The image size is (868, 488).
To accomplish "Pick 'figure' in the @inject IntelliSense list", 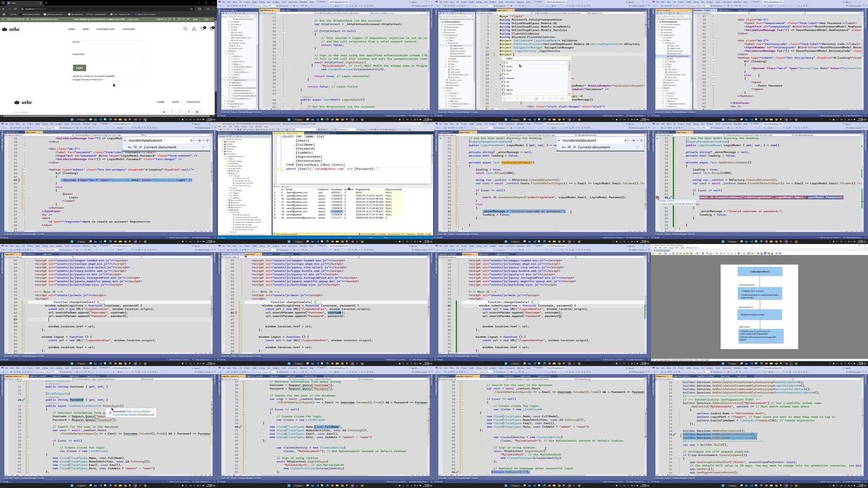I will click(509, 89).
